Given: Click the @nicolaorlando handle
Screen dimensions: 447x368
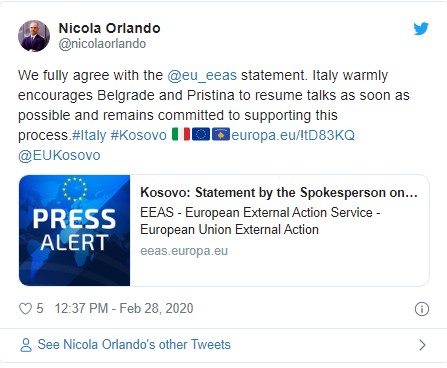Looking at the screenshot, I should 102,44.
